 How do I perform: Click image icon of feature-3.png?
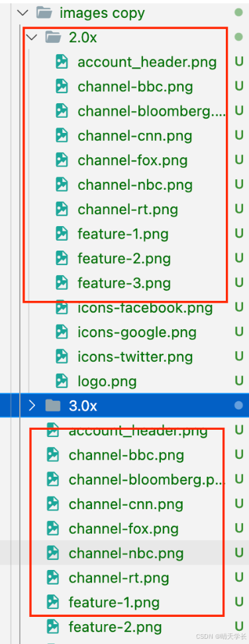pyautogui.click(x=62, y=282)
